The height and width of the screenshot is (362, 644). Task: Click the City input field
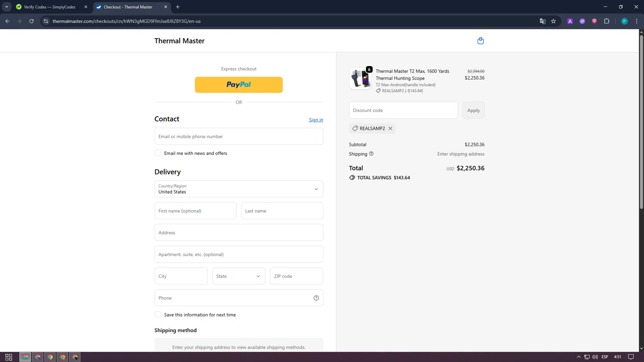(181, 276)
